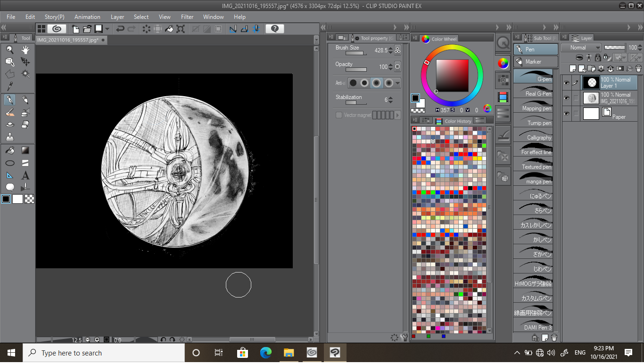The width and height of the screenshot is (644, 364).
Task: Select the Figure ellipse tool
Action: point(10,163)
